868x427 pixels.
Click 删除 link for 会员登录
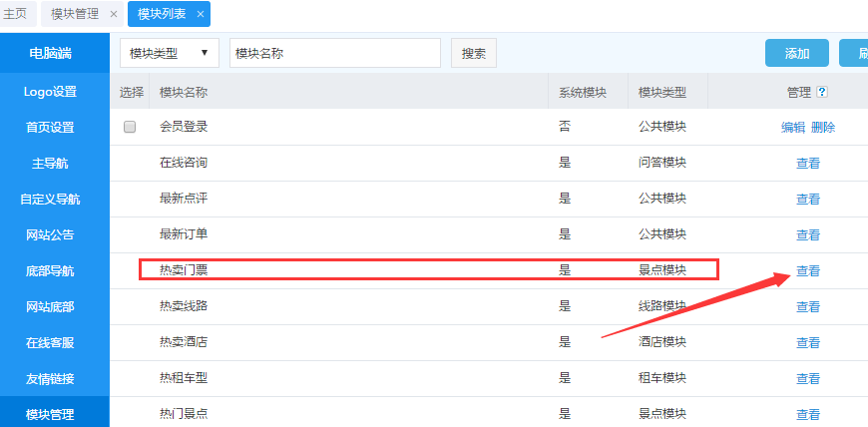823,128
